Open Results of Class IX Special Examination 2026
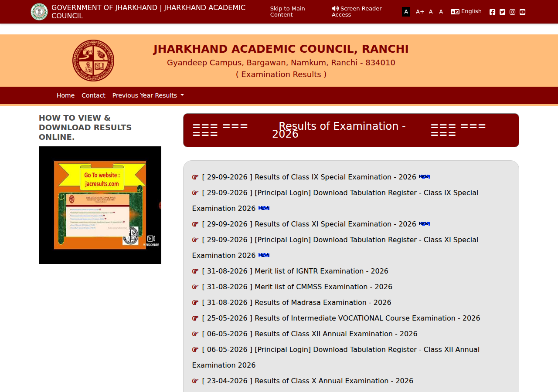This screenshot has height=392, width=558. tap(309, 177)
